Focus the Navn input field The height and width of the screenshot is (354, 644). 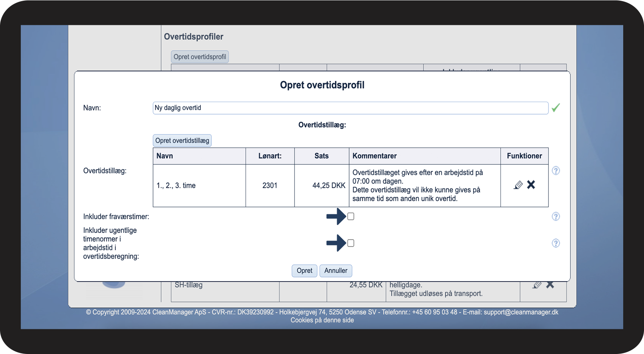pyautogui.click(x=351, y=108)
